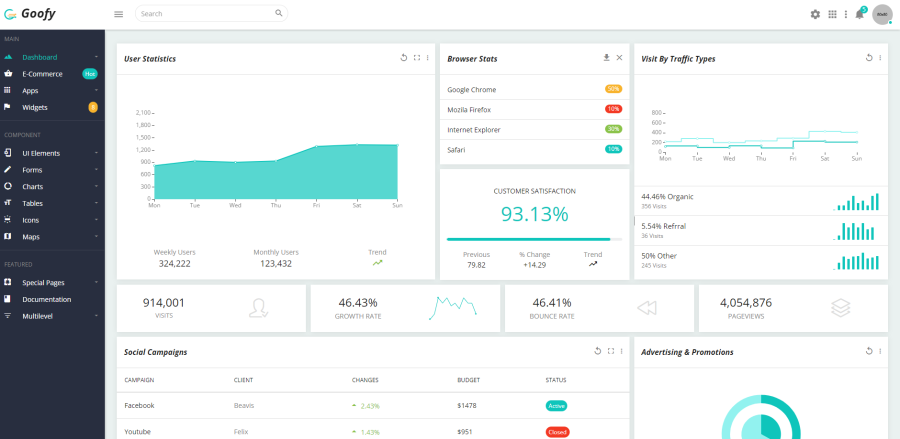900x439 pixels.
Task: Click the Dashboard sidebar icon
Action: point(7,57)
